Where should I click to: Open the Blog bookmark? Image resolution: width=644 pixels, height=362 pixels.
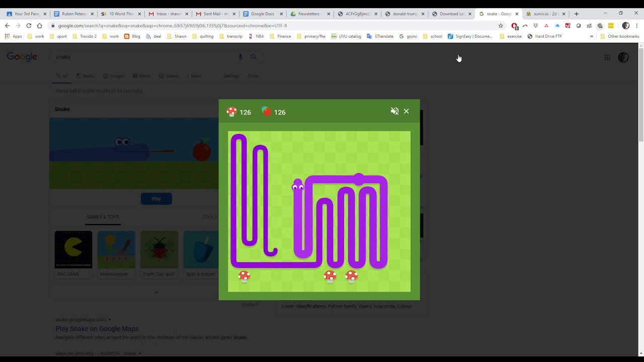132,36
